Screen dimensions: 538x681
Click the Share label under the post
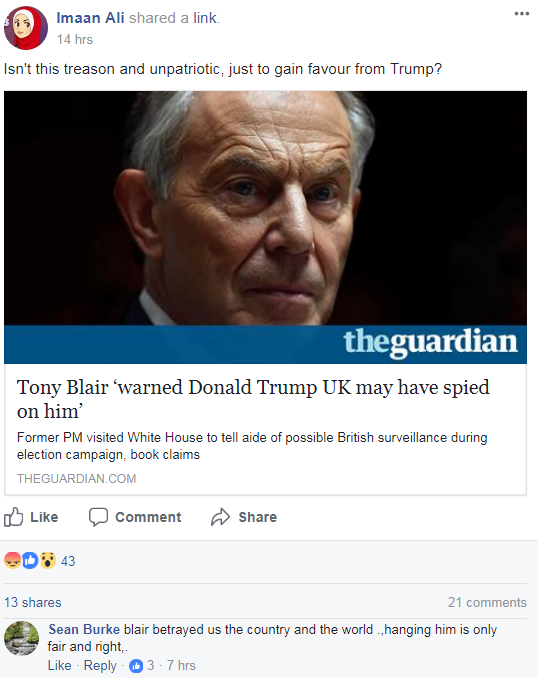(257, 517)
